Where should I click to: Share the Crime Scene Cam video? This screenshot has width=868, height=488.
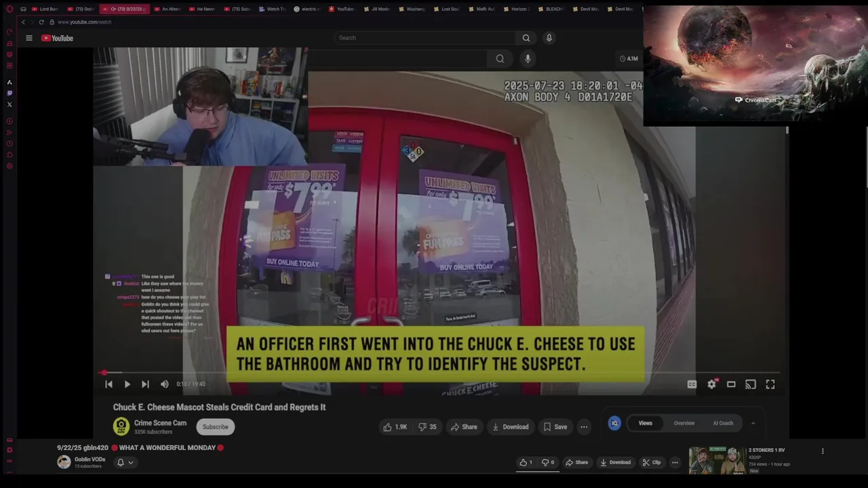[464, 427]
